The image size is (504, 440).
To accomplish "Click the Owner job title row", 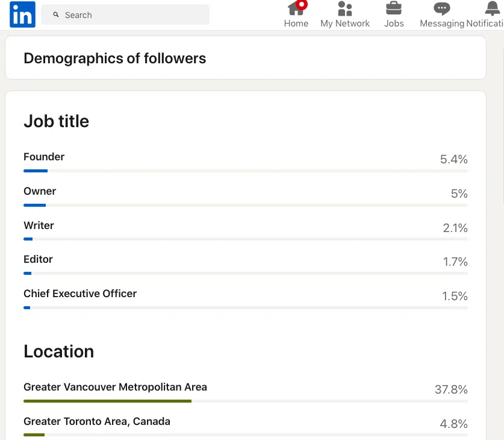I will click(40, 191).
